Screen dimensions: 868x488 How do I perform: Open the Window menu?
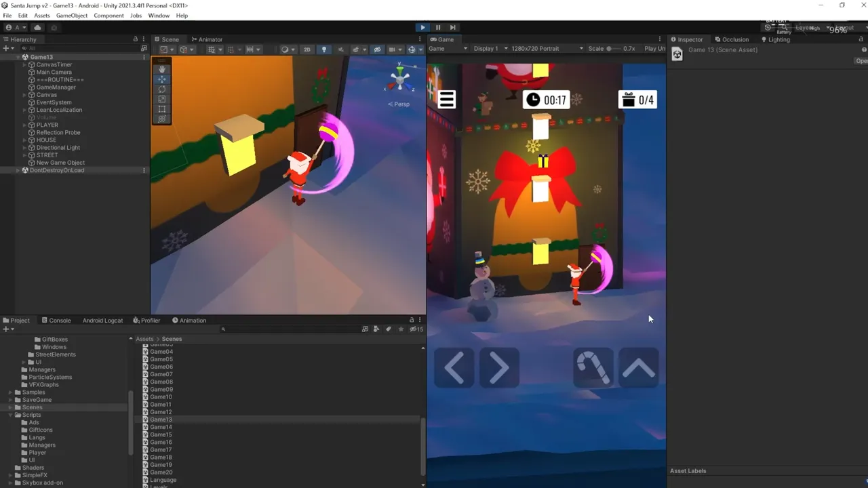click(159, 15)
